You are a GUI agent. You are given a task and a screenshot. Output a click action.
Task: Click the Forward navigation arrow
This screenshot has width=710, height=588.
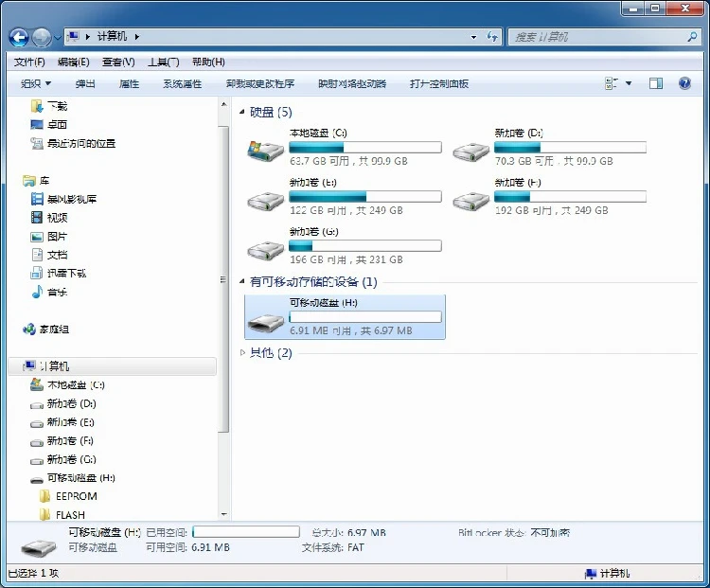[x=42, y=37]
